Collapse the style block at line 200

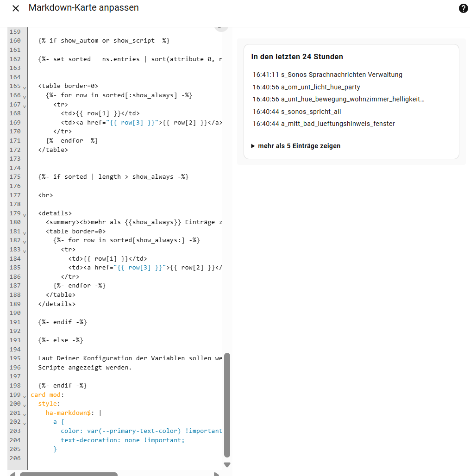24,405
